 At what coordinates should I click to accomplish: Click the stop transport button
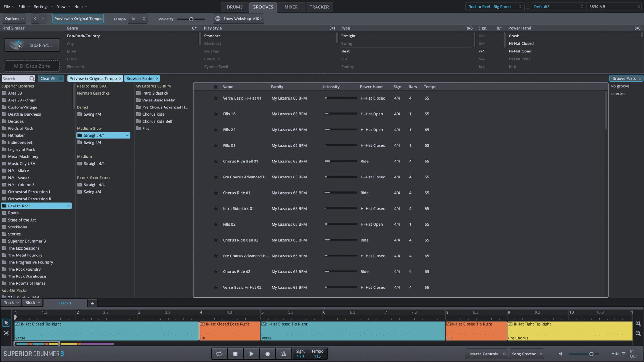pos(235,354)
